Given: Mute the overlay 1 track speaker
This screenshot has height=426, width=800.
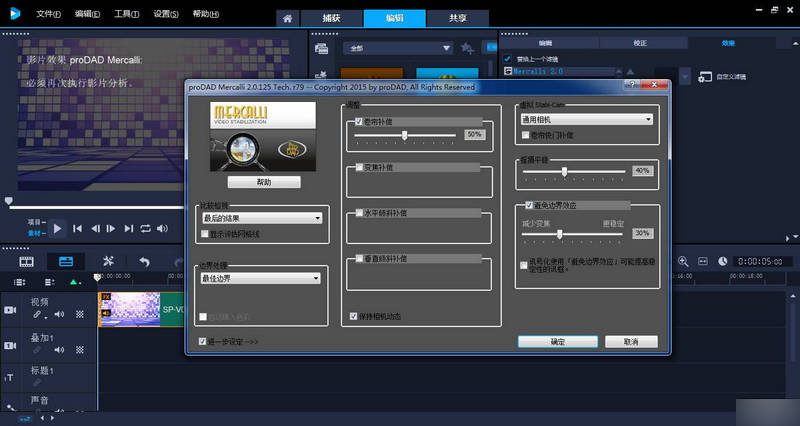Looking at the screenshot, I should 60,350.
